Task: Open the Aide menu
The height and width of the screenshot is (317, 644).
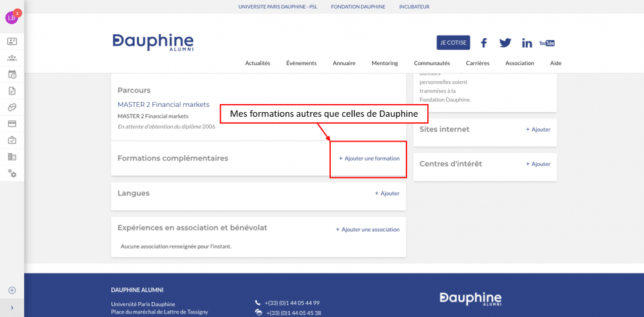Action: click(555, 63)
